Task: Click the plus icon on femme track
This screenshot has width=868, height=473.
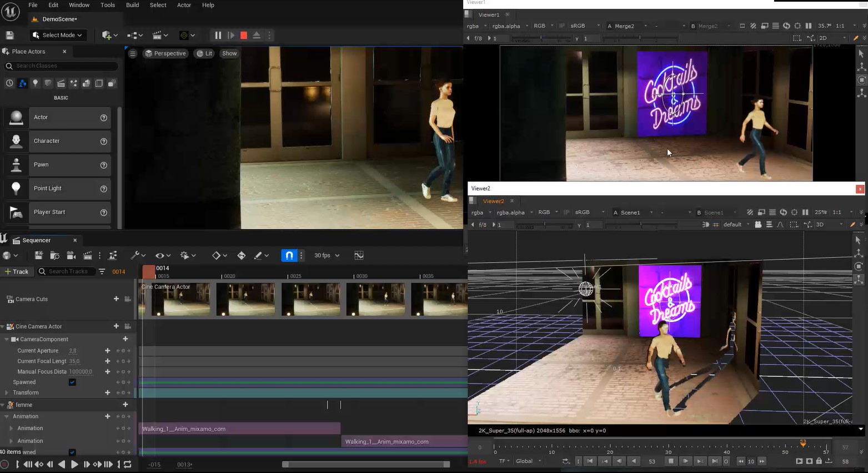Action: click(x=126, y=405)
